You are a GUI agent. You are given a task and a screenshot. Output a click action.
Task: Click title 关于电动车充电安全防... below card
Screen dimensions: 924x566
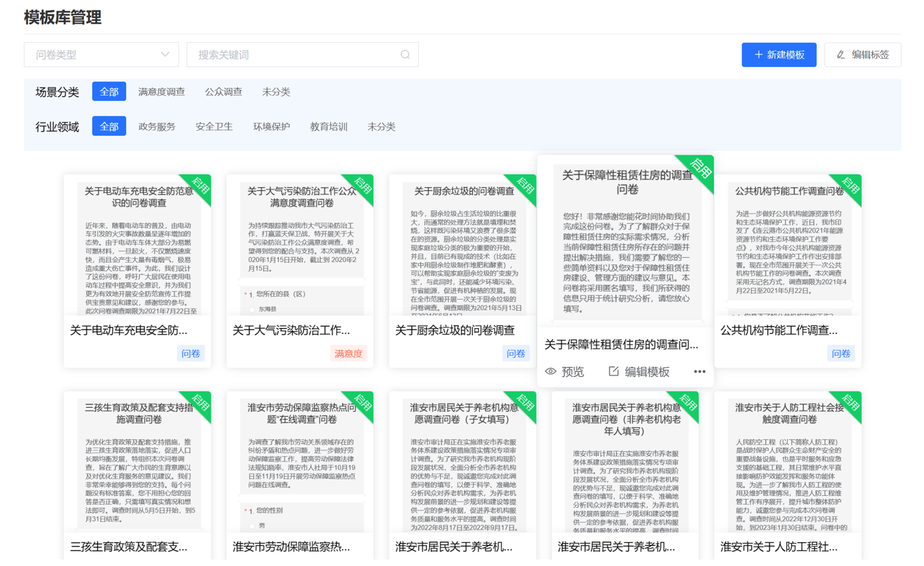point(129,330)
